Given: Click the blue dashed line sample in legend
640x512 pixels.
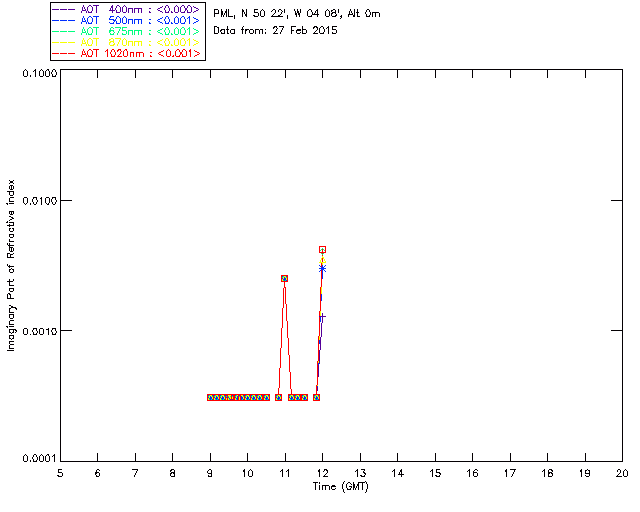Looking at the screenshot, I should tap(64, 20).
